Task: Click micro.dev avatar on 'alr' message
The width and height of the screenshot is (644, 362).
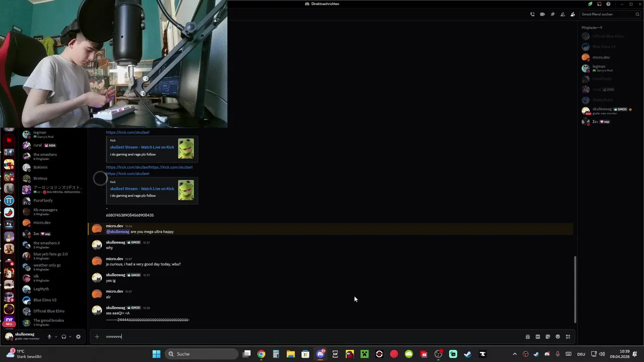Action: pos(97,294)
